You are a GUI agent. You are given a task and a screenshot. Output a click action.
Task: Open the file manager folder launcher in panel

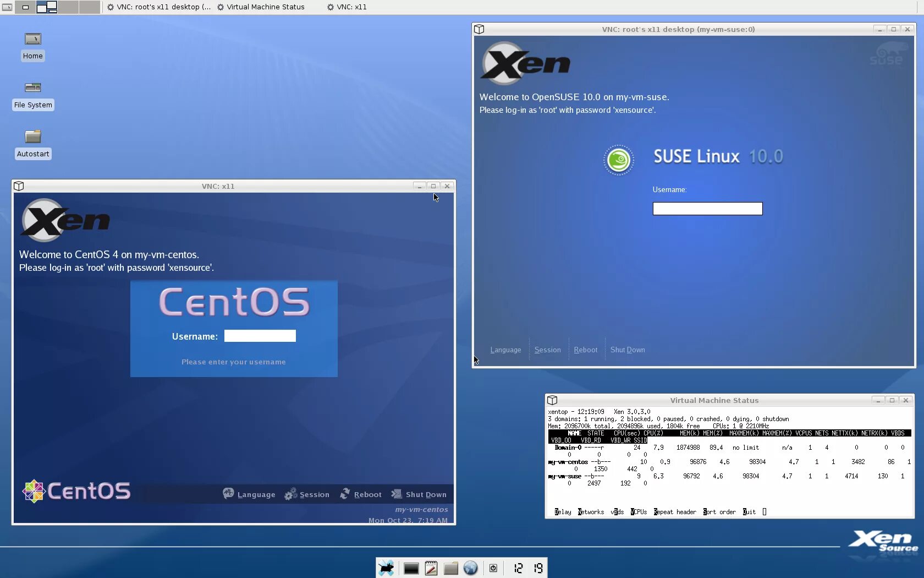click(451, 569)
